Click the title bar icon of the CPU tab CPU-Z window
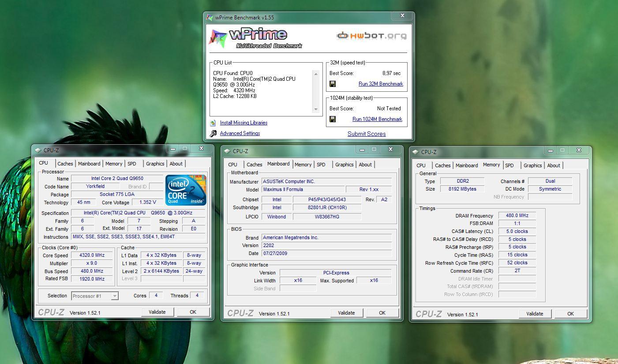 pos(38,150)
